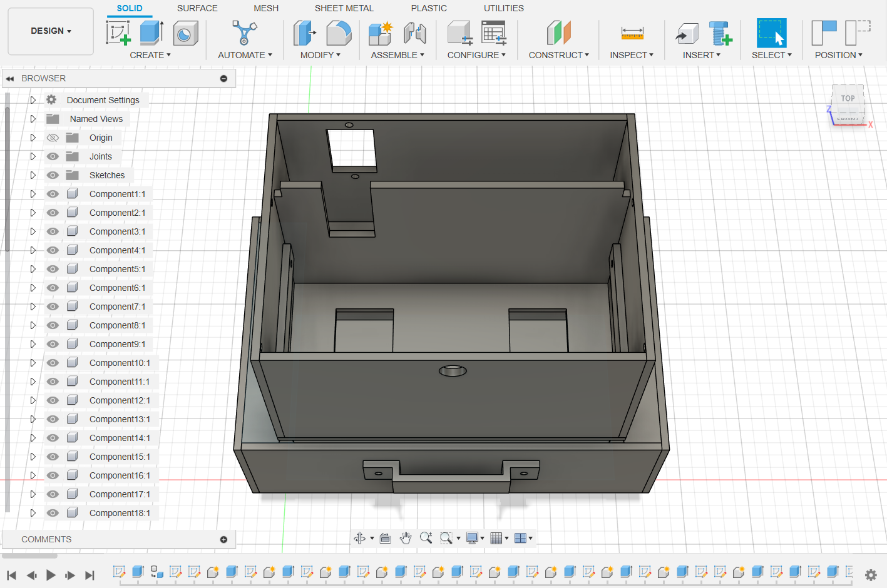The image size is (887, 588).
Task: Open display settings in the navigation bar
Action: [471, 537]
